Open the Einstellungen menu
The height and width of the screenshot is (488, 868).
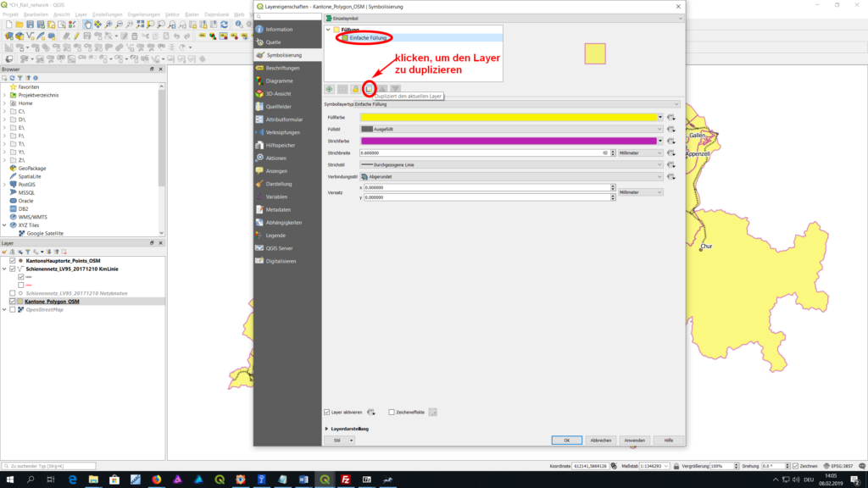(x=108, y=14)
